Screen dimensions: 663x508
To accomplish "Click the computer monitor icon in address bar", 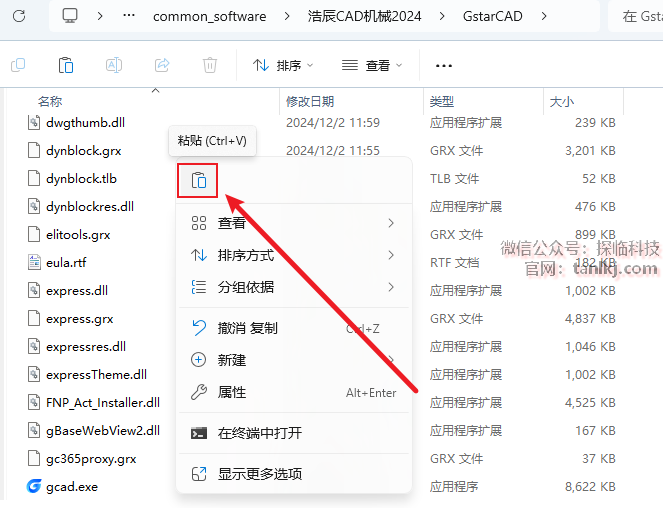I will [70, 16].
